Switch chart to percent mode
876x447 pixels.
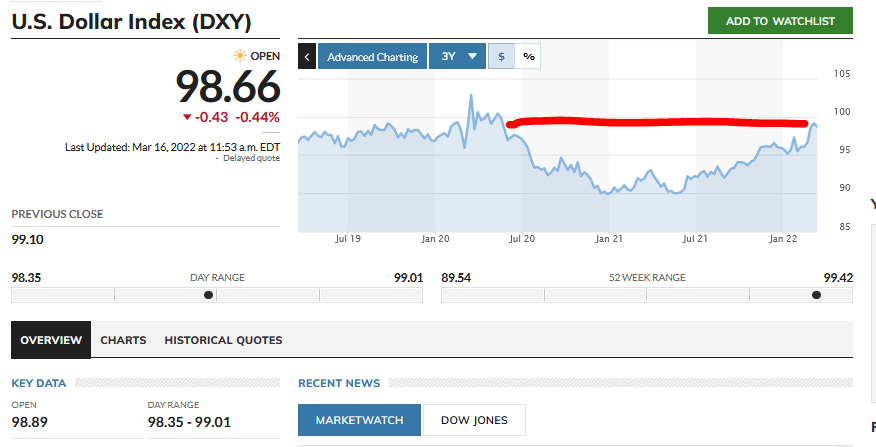click(528, 56)
